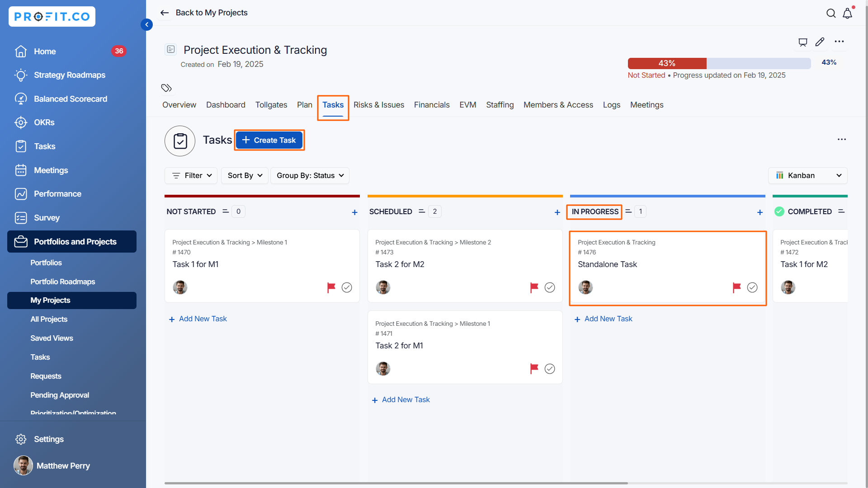Open search with the magnifier icon
Image resolution: width=868 pixels, height=488 pixels.
pos(831,14)
